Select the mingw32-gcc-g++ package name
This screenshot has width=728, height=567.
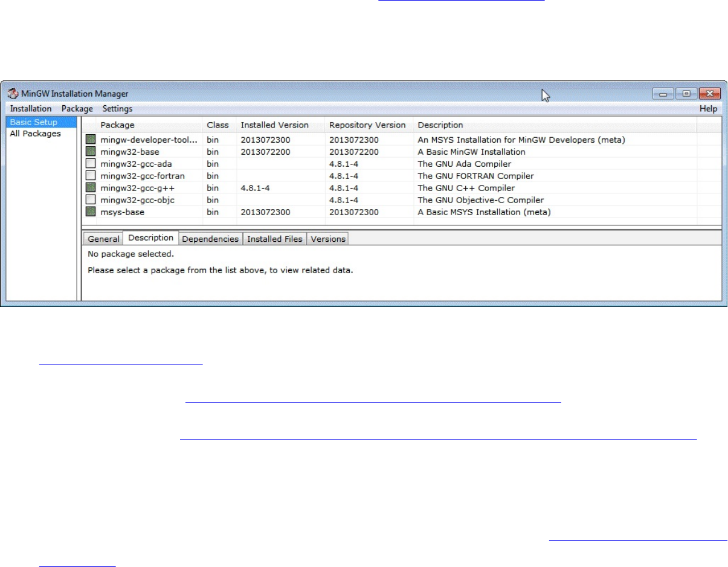coord(137,188)
